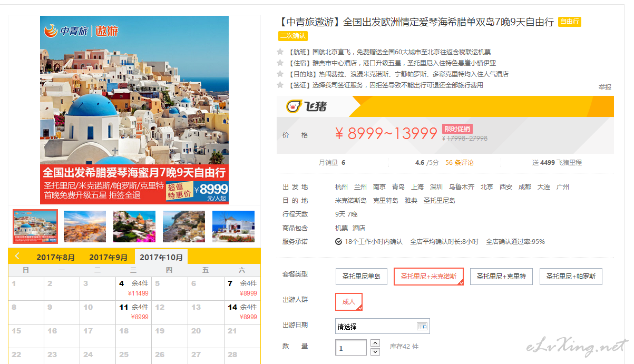Click destination 米克诺斯岛

point(351,201)
